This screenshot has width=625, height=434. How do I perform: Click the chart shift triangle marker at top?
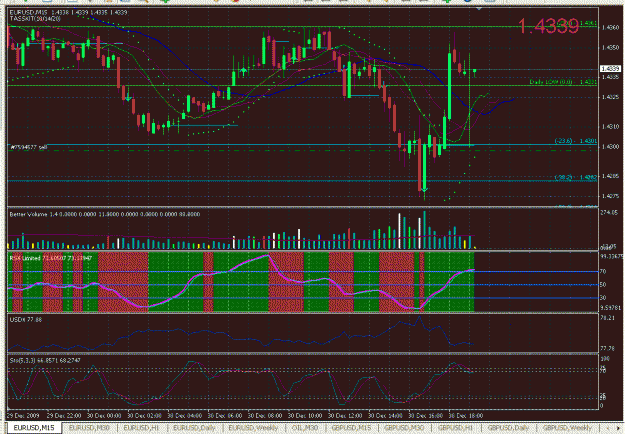click(479, 8)
